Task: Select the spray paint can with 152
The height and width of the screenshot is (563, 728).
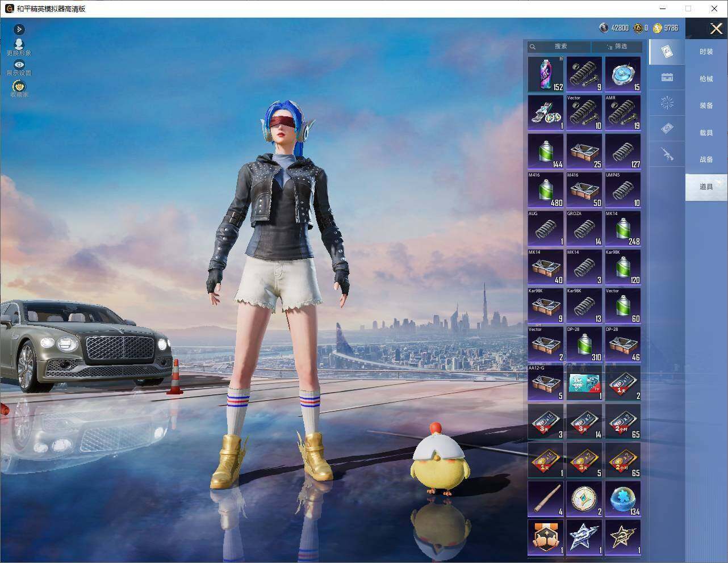Action: [546, 74]
